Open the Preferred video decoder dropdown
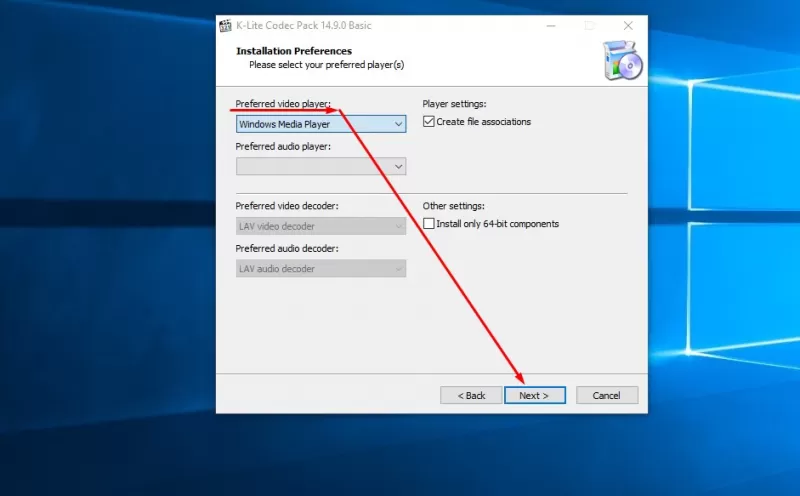 pyautogui.click(x=321, y=226)
